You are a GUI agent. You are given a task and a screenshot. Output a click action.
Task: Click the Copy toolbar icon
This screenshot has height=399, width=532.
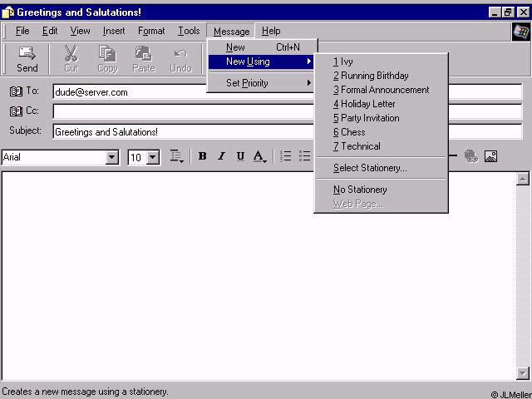pyautogui.click(x=107, y=53)
